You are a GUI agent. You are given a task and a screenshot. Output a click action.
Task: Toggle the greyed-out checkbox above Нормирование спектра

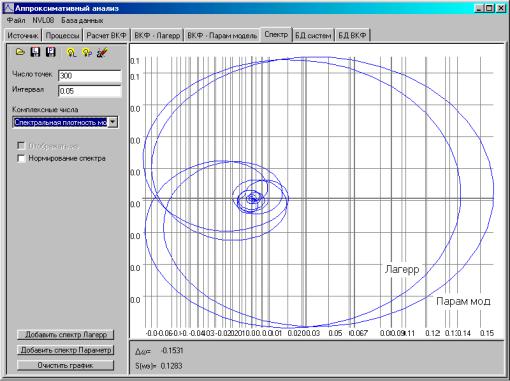21,146
